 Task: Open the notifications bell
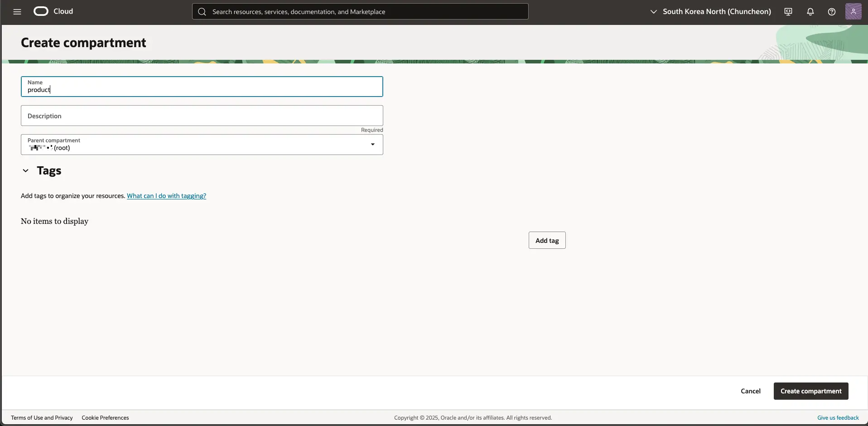810,12
